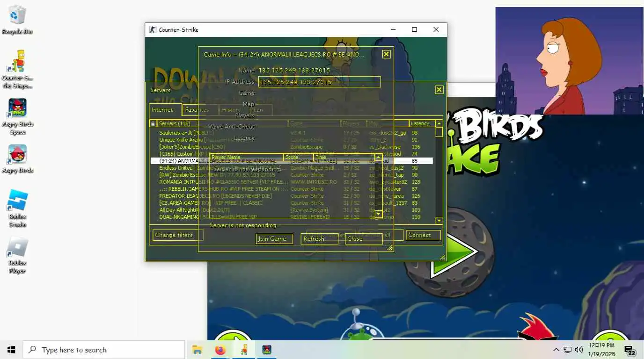Open File Explorer from the taskbar
Viewport: 644px width, 359px height.
click(197, 350)
